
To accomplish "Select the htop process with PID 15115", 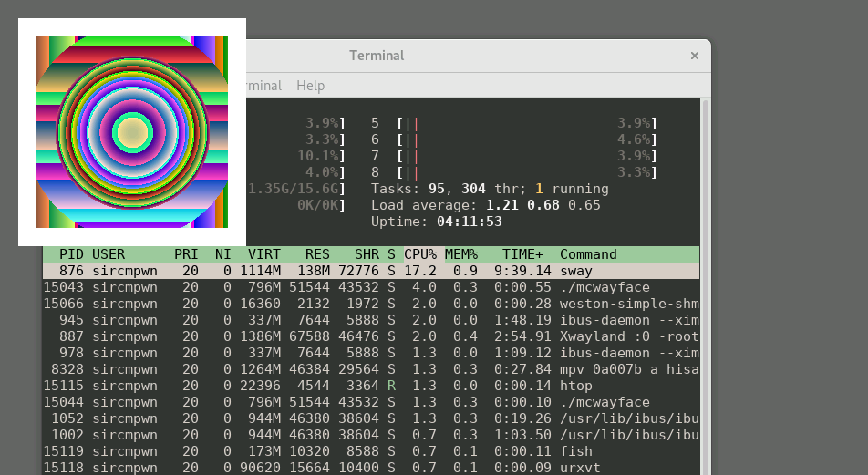I will 365,386.
